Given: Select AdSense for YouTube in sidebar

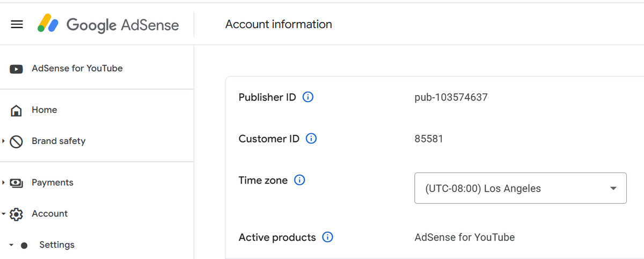Looking at the screenshot, I should click(x=77, y=69).
